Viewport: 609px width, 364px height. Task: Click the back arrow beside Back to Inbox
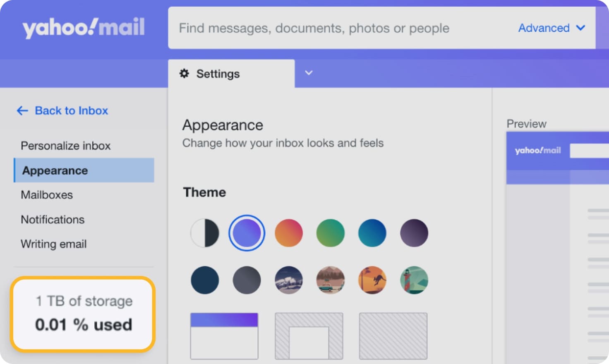(x=22, y=110)
